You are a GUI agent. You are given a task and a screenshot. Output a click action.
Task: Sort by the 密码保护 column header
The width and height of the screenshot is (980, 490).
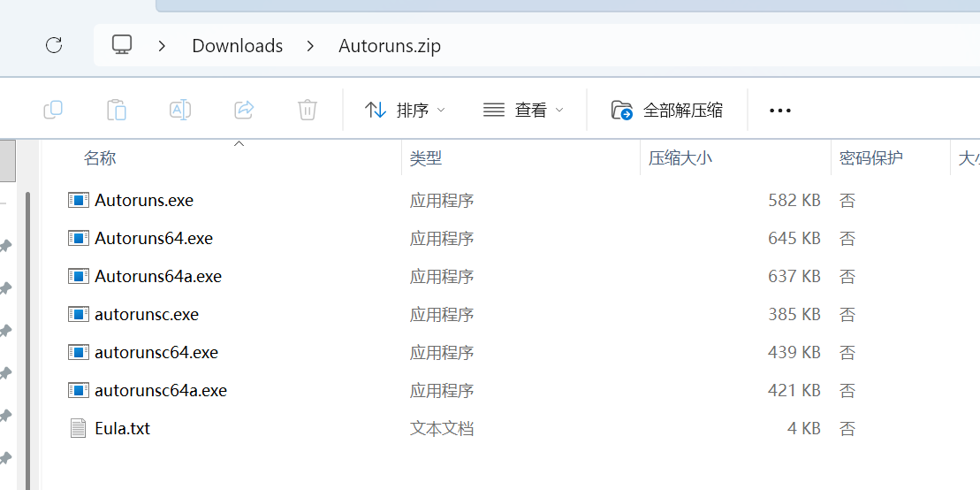coord(870,157)
